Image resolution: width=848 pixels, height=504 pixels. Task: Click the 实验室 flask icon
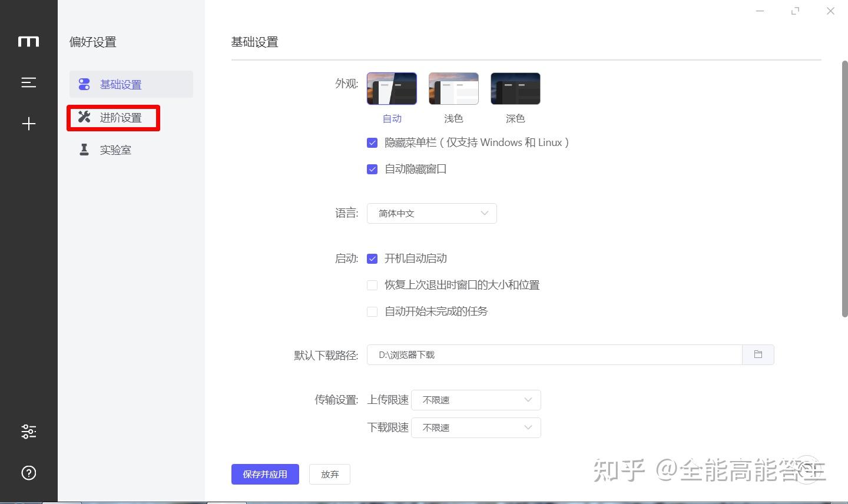point(84,150)
